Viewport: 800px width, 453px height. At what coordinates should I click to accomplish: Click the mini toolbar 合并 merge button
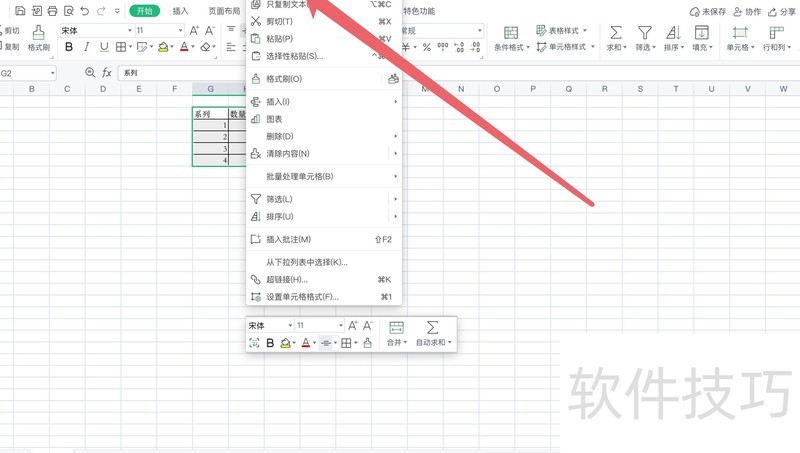(x=396, y=334)
